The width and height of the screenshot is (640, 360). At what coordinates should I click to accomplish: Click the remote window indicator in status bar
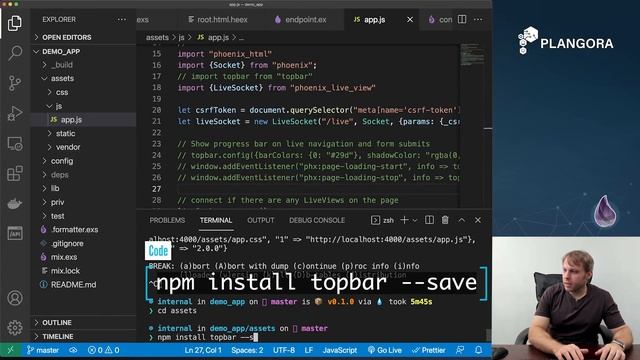(11, 350)
